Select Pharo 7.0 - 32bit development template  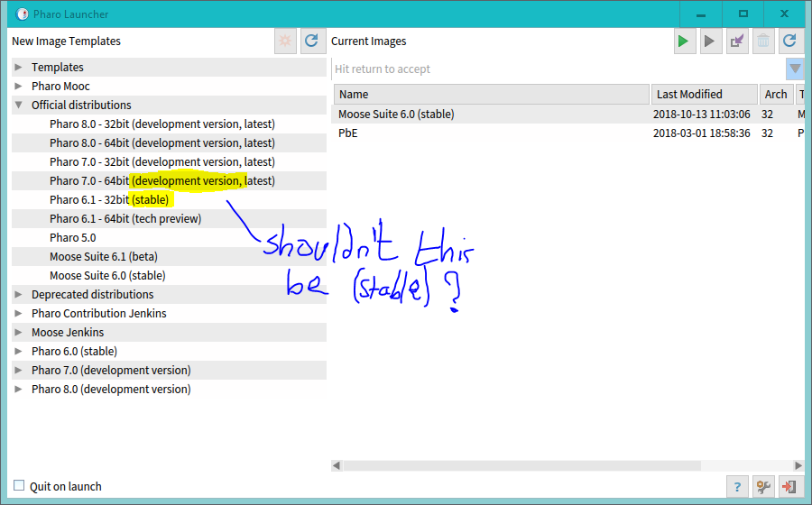[169, 162]
